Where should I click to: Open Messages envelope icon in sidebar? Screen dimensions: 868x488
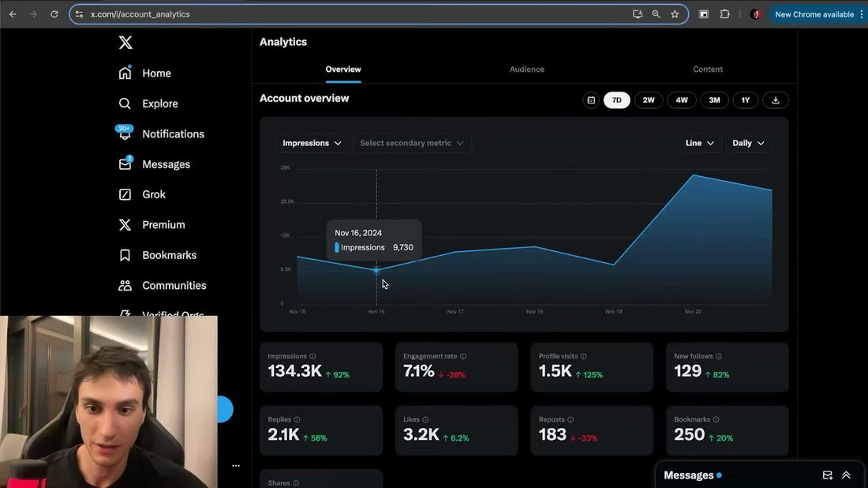(x=125, y=164)
